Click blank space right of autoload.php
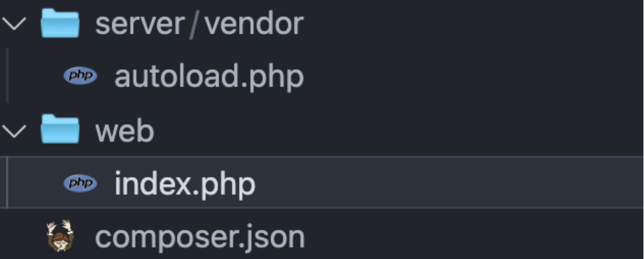This screenshot has width=644, height=259. click(x=465, y=76)
